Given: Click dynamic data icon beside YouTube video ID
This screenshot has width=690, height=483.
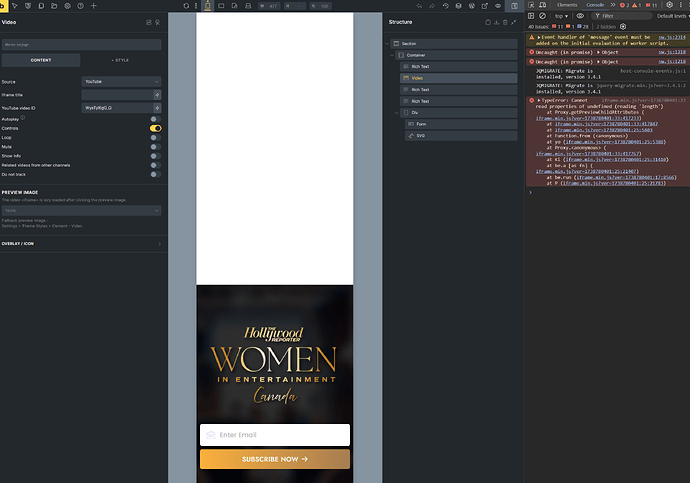Looking at the screenshot, I should tap(157, 108).
